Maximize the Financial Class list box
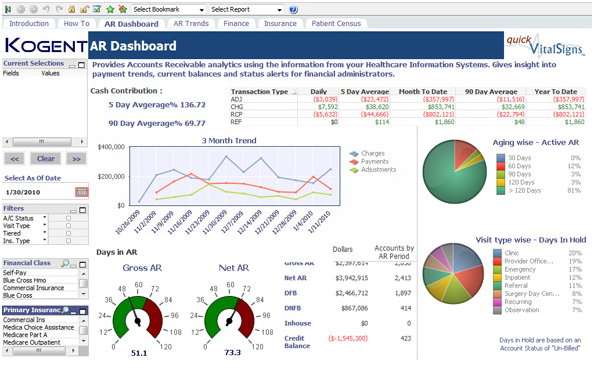Image resolution: width=600 pixels, height=381 pixels. [x=82, y=264]
